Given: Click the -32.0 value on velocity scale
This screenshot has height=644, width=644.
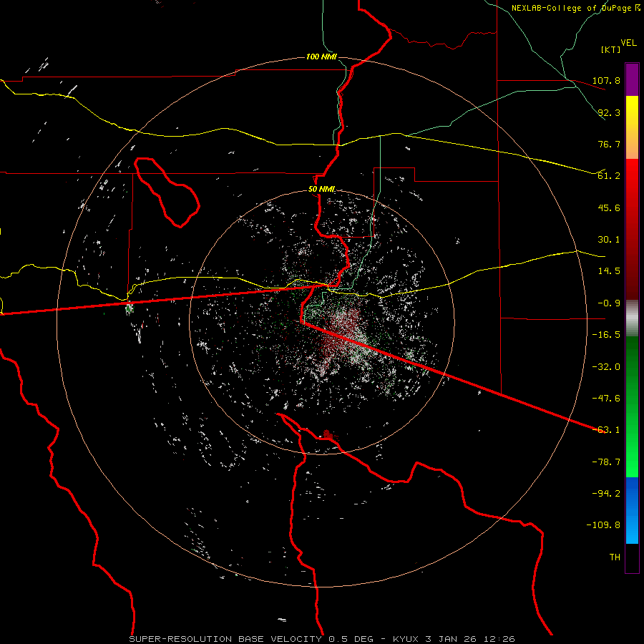Looking at the screenshot, I should coord(606,367).
